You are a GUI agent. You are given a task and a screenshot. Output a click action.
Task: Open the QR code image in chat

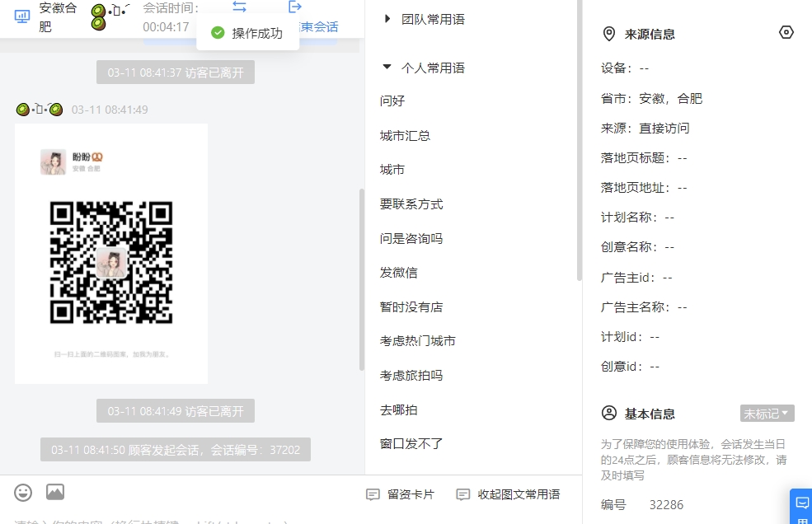pyautogui.click(x=111, y=254)
